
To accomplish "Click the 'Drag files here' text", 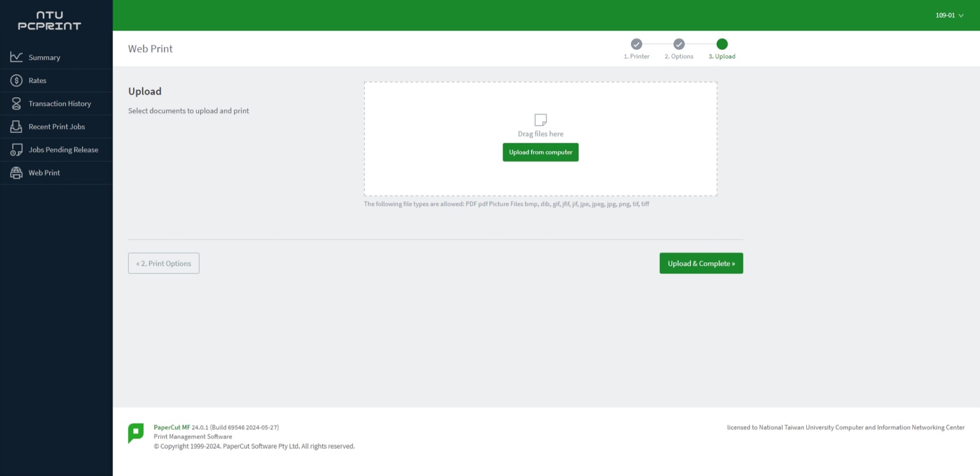I will pos(541,134).
